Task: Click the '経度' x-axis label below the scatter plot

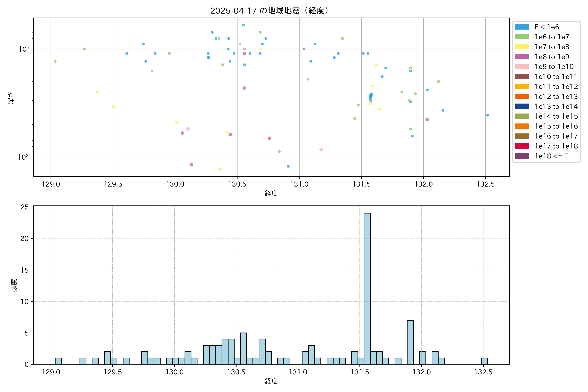Action: coord(271,193)
